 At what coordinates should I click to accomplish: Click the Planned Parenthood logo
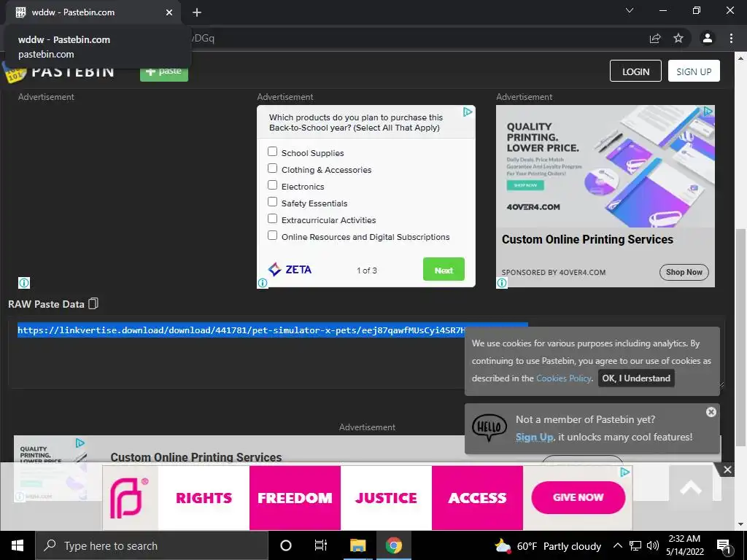coord(130,498)
